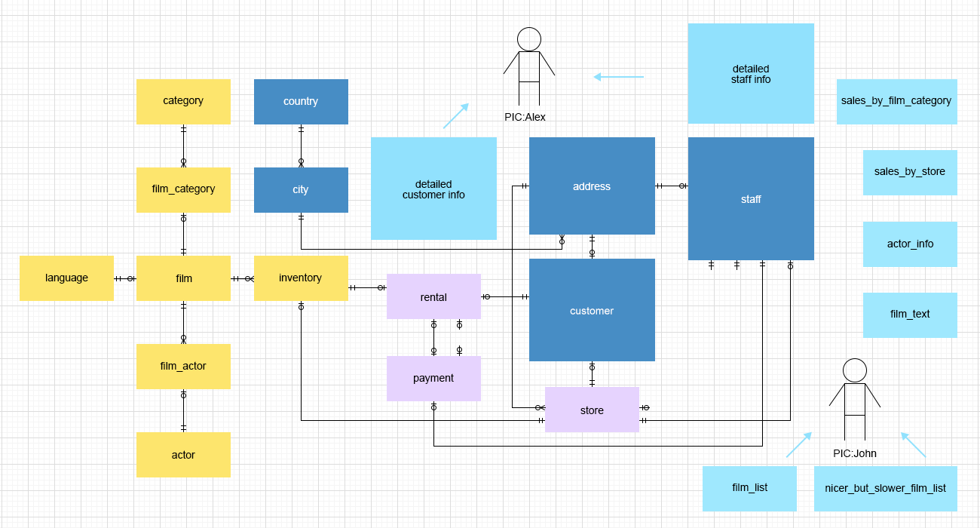Select the category entity box
The height and width of the screenshot is (528, 980).
[183, 101]
